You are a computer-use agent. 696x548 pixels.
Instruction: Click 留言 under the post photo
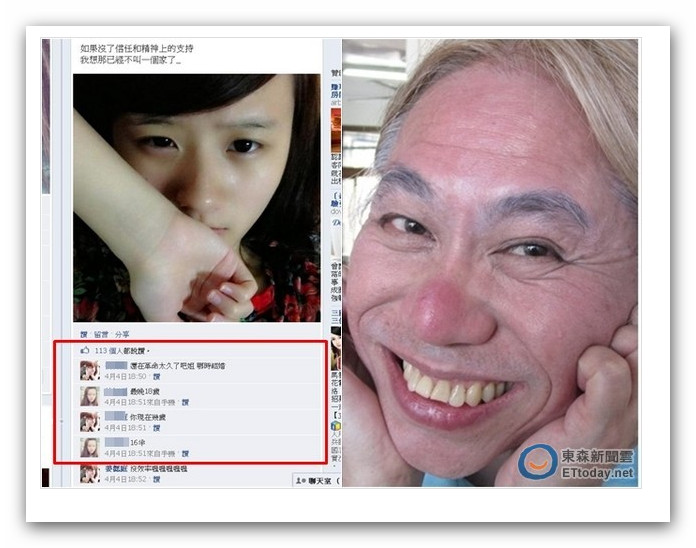pos(101,334)
